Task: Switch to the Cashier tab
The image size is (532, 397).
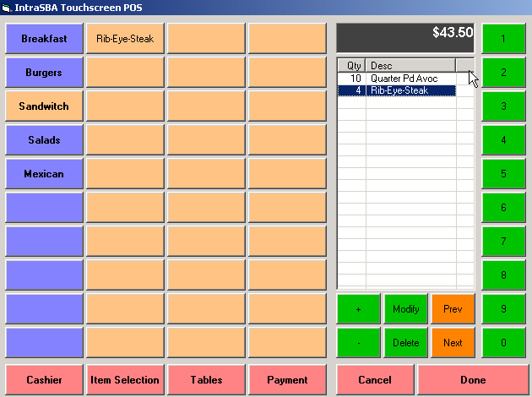Action: point(44,380)
